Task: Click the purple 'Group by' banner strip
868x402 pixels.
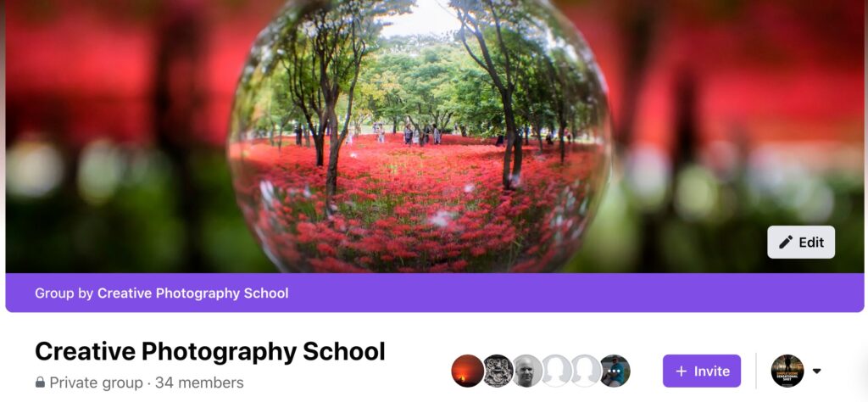Action: (x=435, y=293)
